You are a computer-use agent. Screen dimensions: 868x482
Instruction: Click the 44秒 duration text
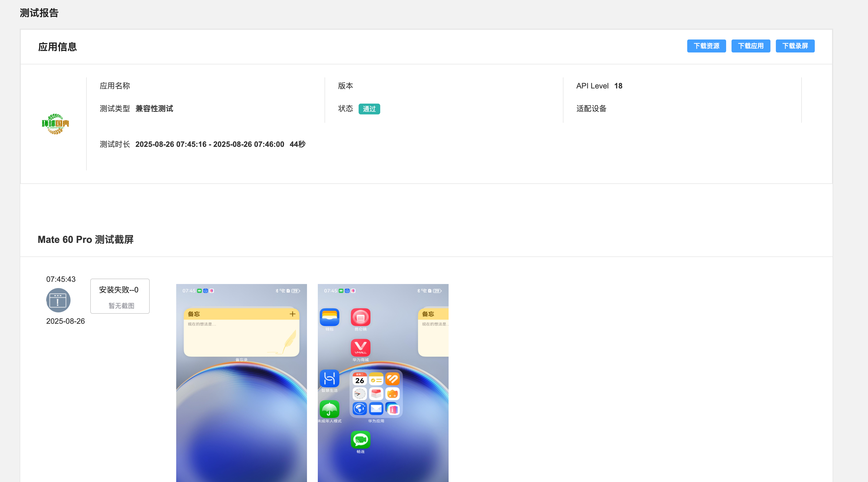(x=298, y=144)
